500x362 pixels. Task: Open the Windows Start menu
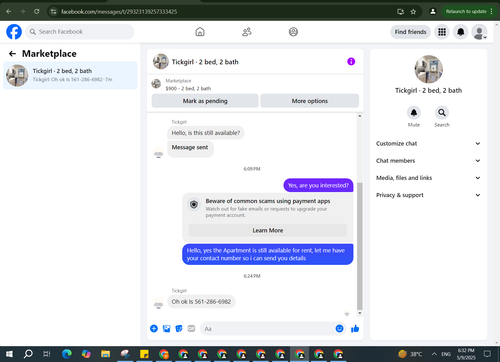tap(9, 354)
